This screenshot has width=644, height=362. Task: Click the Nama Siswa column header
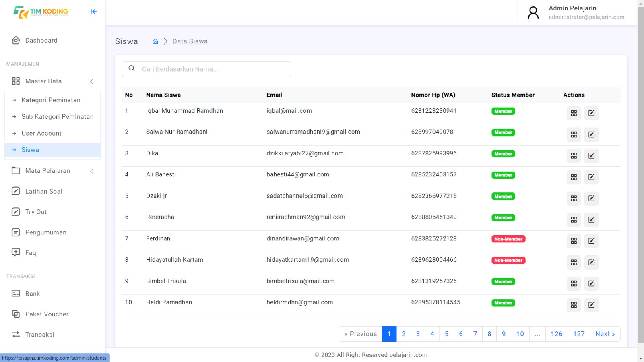pos(163,95)
